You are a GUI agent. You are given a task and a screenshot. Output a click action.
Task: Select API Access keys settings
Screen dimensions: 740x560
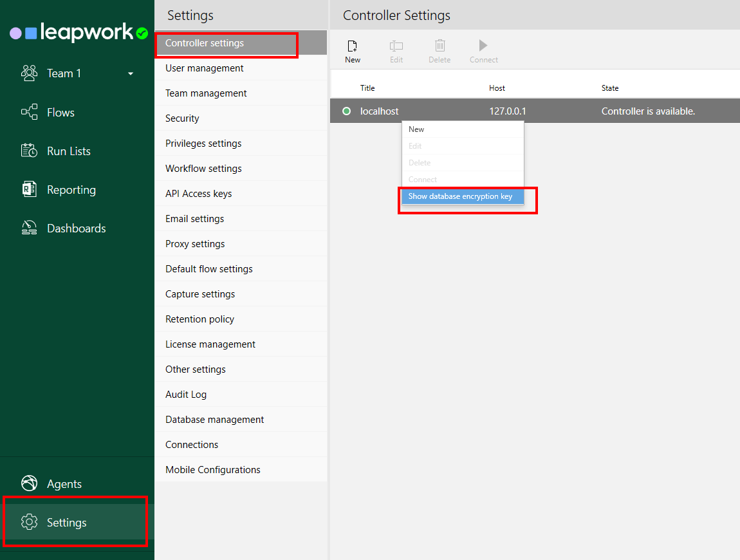point(199,194)
